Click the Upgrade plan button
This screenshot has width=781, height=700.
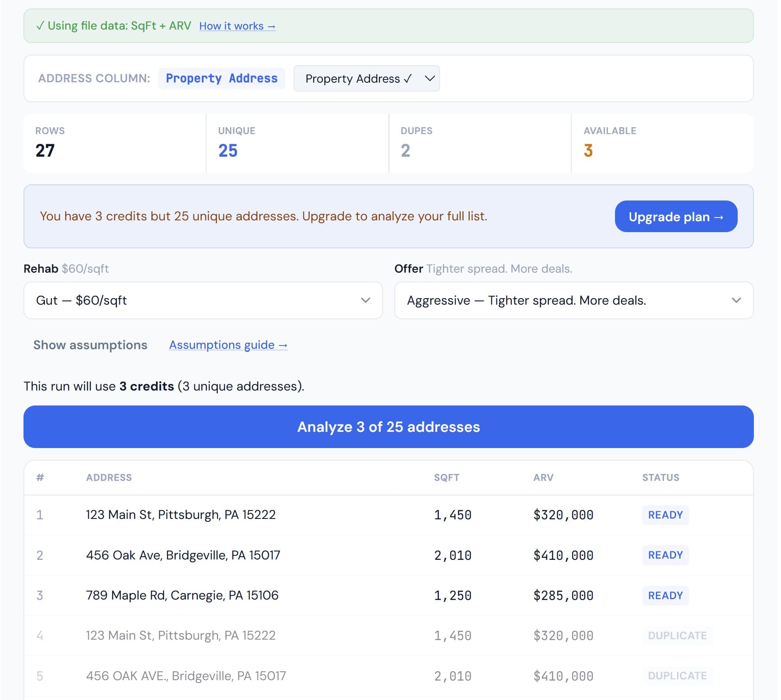click(675, 216)
